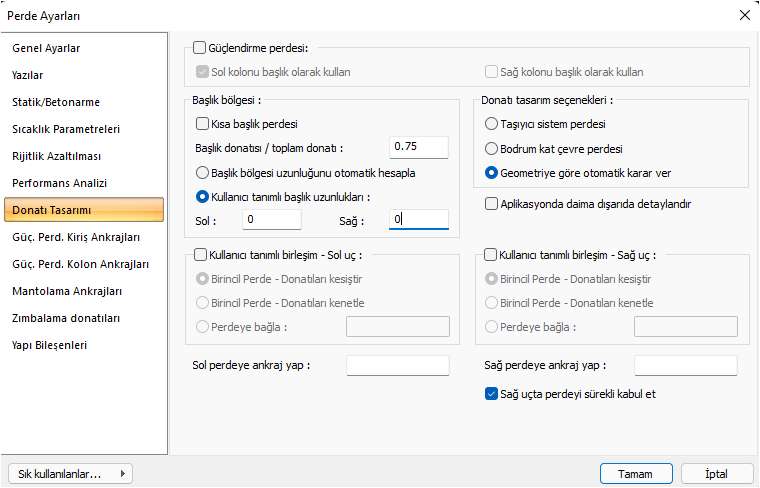Focus the Sol perdeye ankraj yap field

(397, 365)
